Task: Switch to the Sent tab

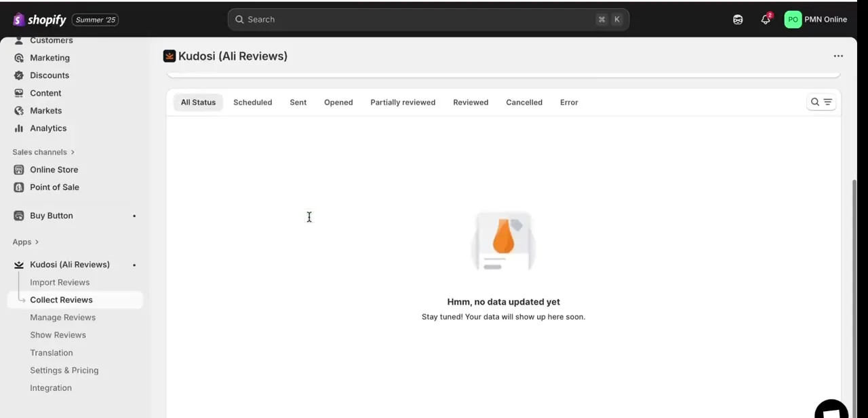Action: point(298,102)
